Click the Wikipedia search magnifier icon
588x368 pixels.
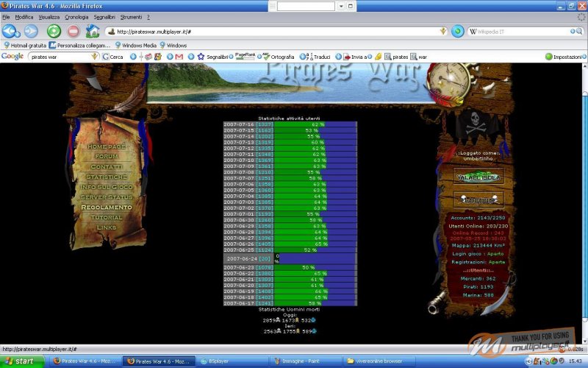580,32
